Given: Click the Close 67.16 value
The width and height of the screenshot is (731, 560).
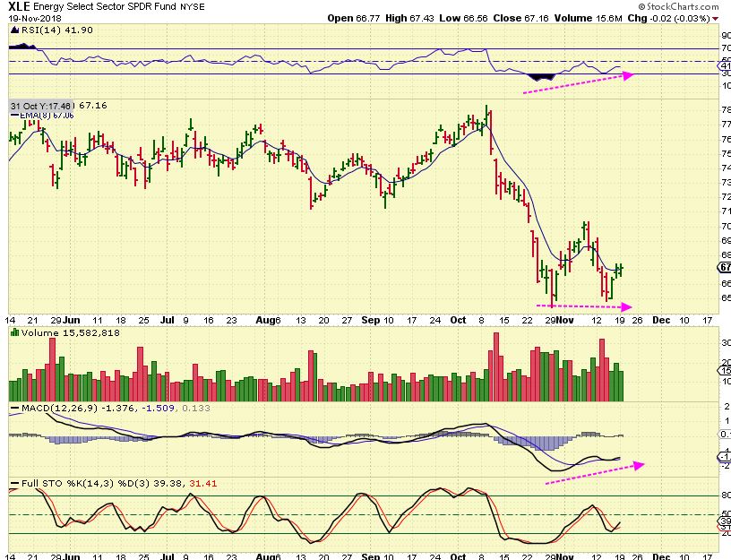Looking at the screenshot, I should click(x=521, y=18).
